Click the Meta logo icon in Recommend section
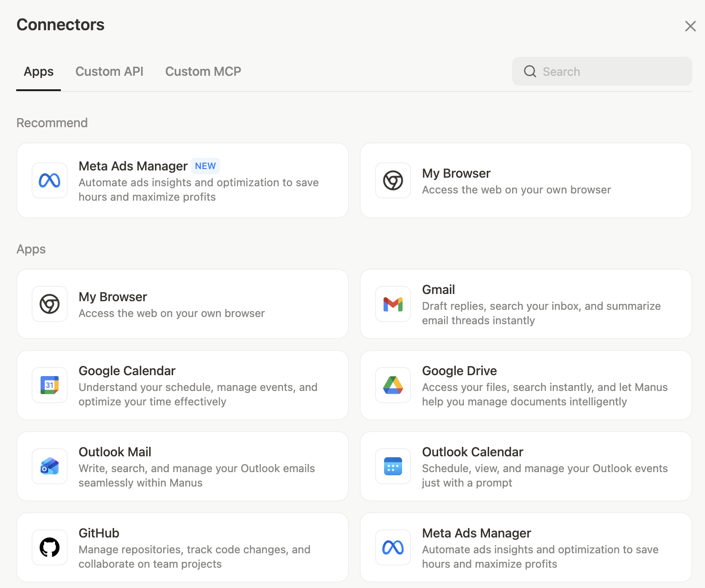The height and width of the screenshot is (588, 705). pos(50,180)
